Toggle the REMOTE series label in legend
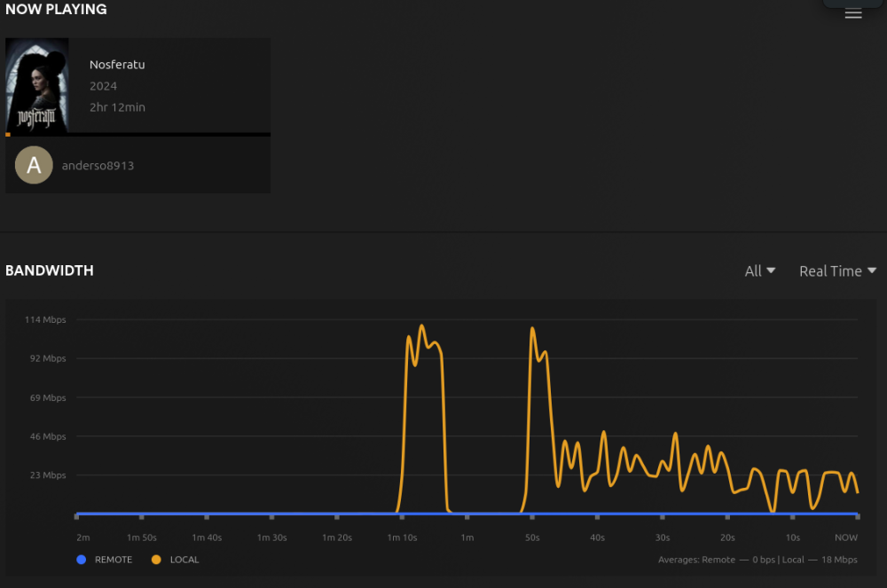 (114, 560)
